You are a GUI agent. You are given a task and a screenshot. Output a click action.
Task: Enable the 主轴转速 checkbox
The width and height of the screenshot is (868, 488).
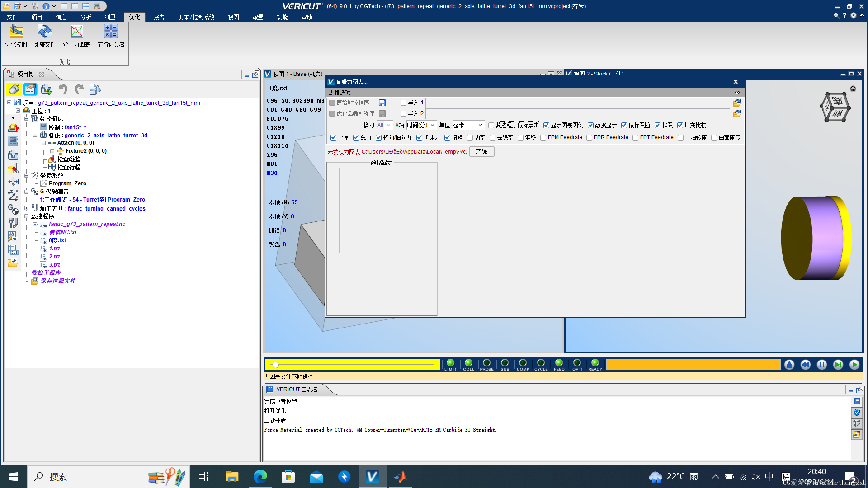point(680,138)
